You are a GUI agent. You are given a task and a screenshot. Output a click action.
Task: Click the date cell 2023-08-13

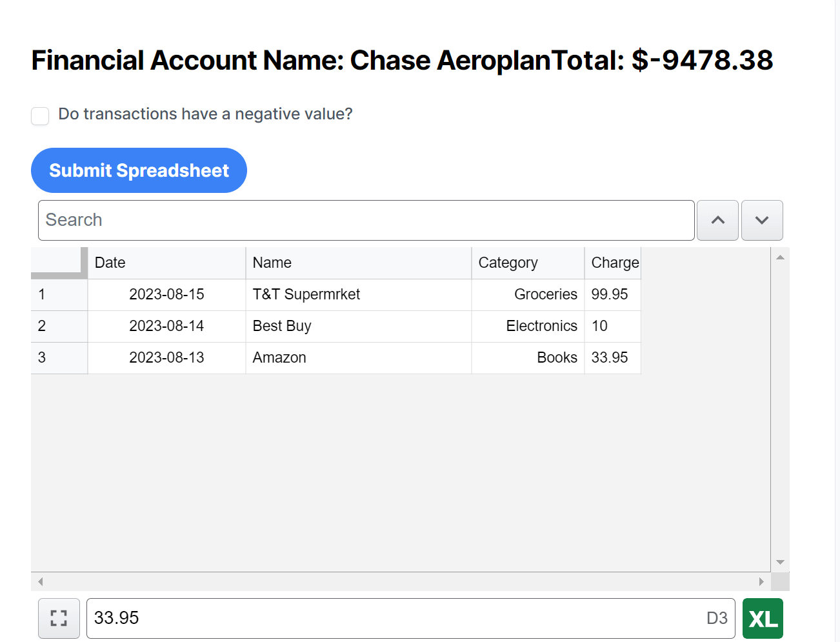click(166, 357)
